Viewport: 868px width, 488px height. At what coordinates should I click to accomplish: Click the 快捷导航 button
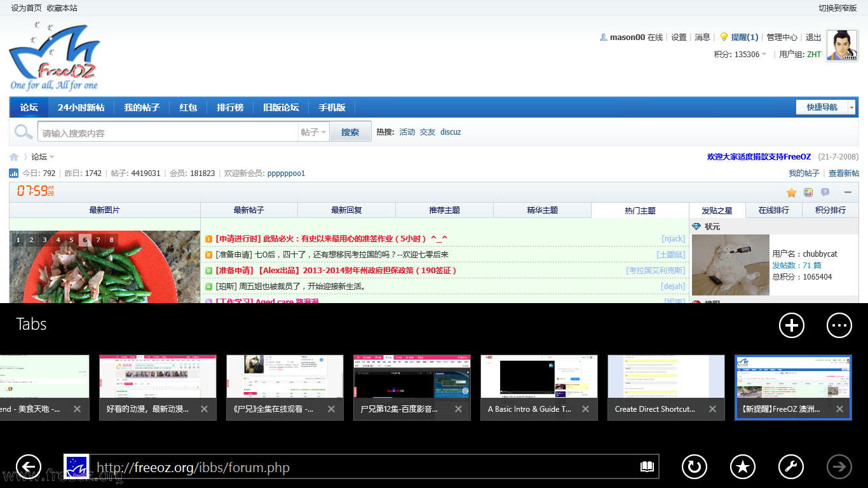[822, 107]
